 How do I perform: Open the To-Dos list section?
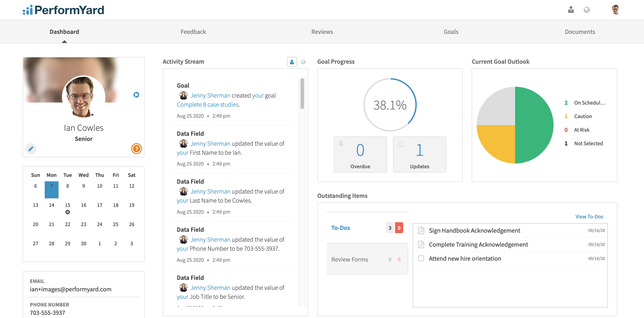tap(341, 228)
